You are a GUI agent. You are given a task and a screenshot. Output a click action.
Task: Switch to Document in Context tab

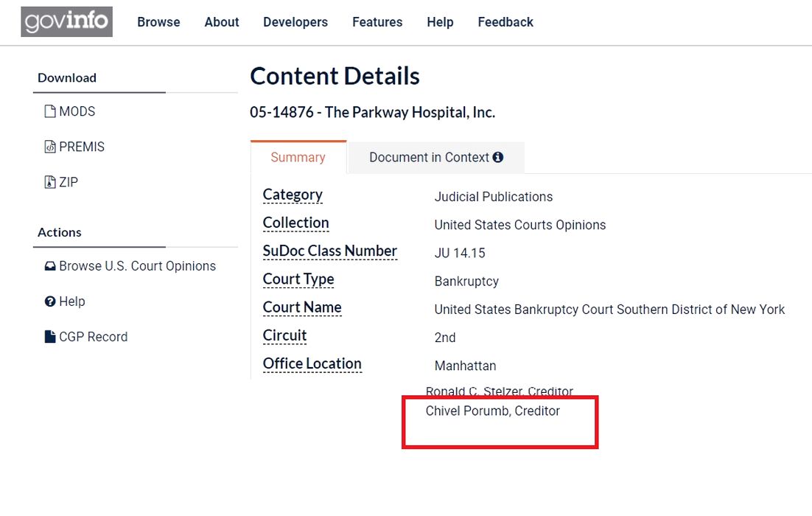(x=429, y=157)
